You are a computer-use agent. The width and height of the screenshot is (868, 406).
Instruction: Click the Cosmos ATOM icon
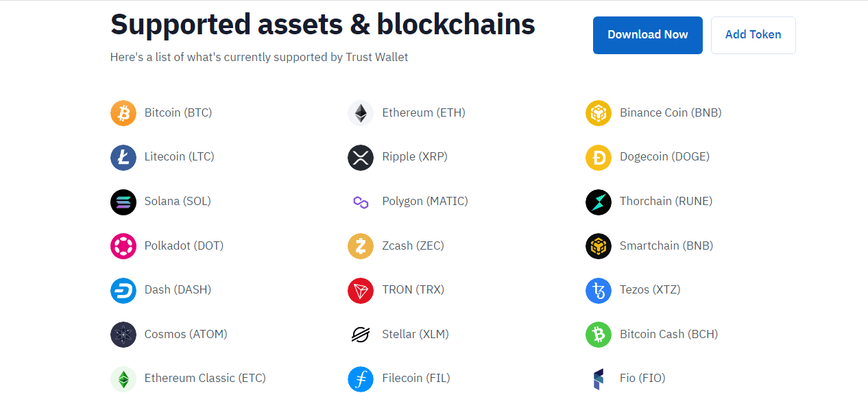tap(123, 335)
